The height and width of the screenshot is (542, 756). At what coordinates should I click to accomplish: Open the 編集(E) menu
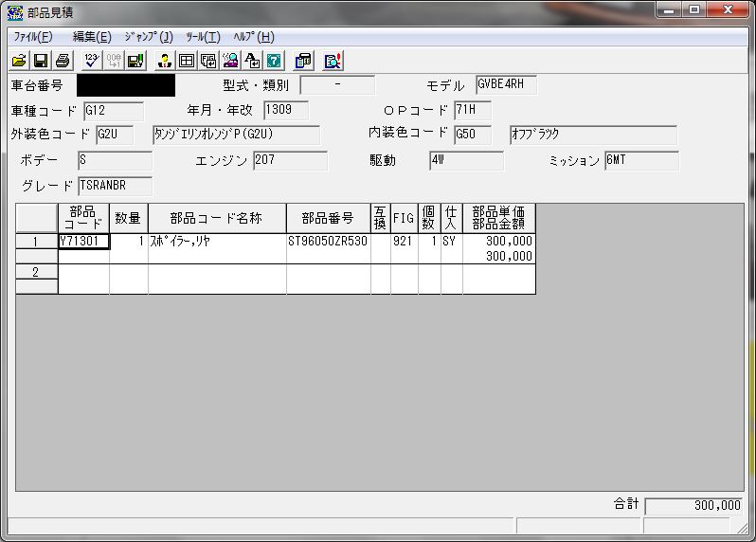pos(92,37)
